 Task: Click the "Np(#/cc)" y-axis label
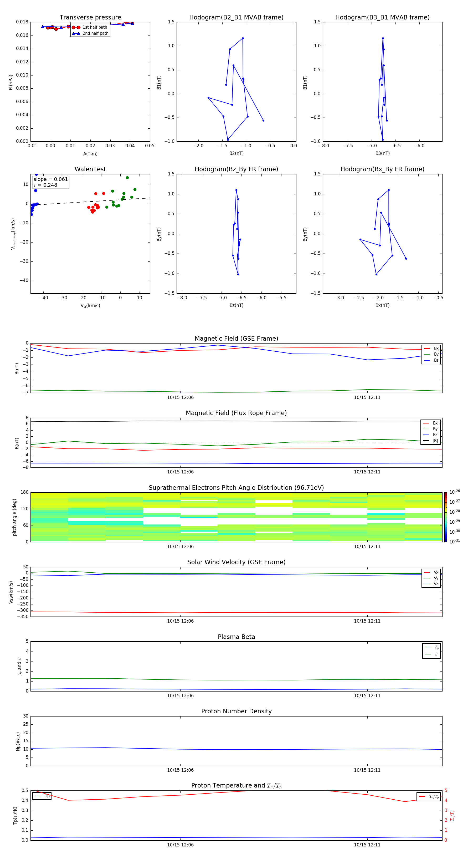point(18,741)
